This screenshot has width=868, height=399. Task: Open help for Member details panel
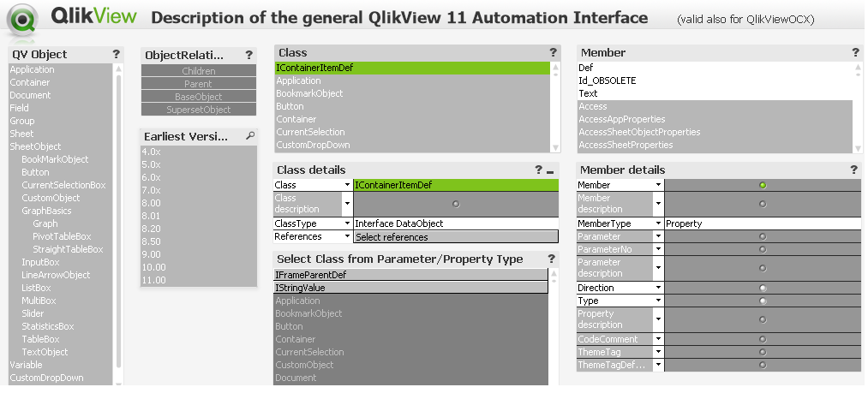coord(853,170)
